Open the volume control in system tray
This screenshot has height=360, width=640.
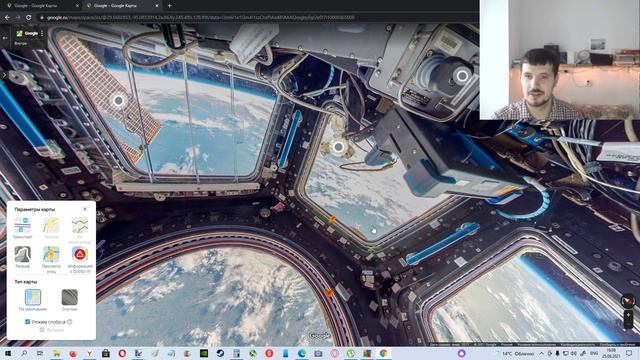pos(573,353)
